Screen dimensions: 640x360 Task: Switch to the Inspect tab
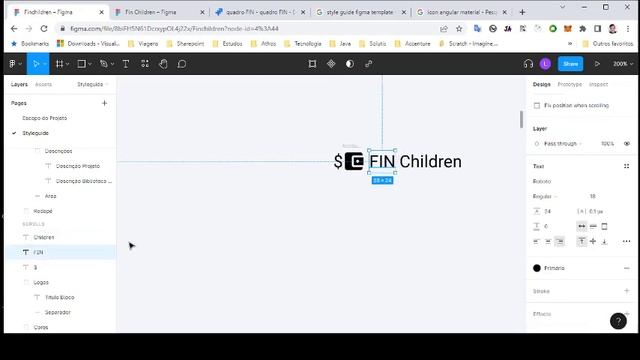[598, 84]
